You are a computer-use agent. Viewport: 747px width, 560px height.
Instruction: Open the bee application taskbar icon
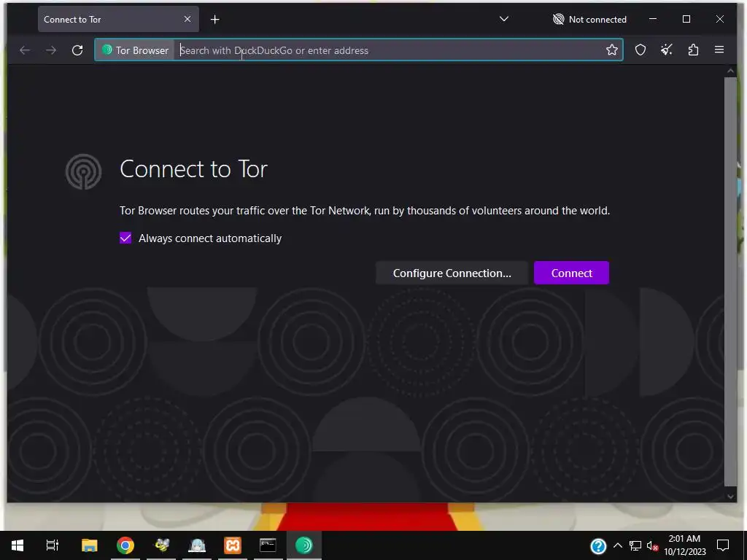click(161, 545)
